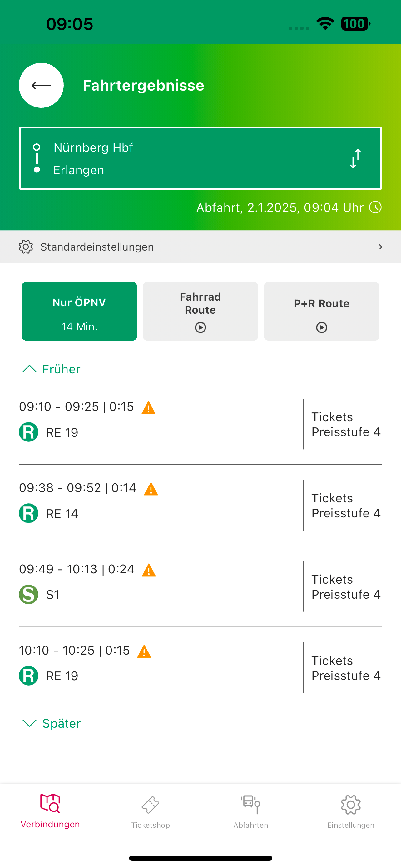Open the 09:49 S1 connection details

coord(135,586)
